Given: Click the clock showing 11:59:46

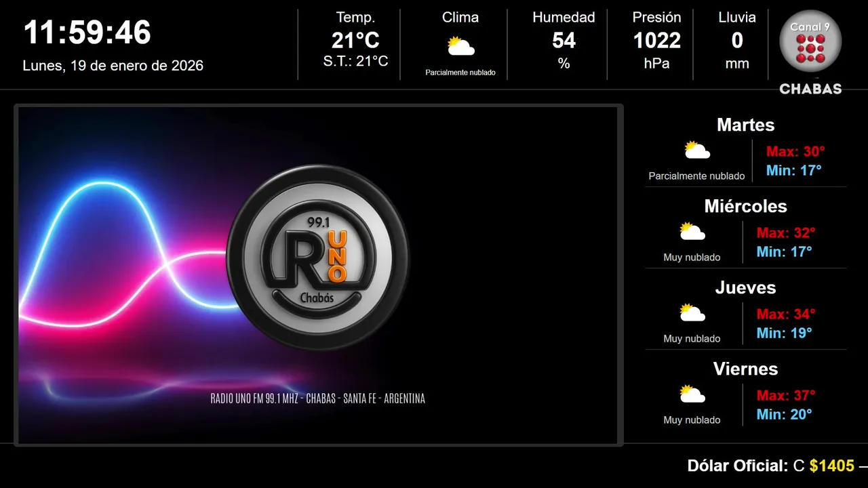Looking at the screenshot, I should (x=87, y=32).
